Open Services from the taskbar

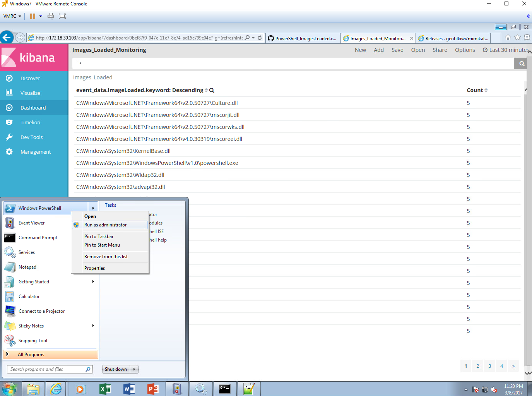click(201, 389)
